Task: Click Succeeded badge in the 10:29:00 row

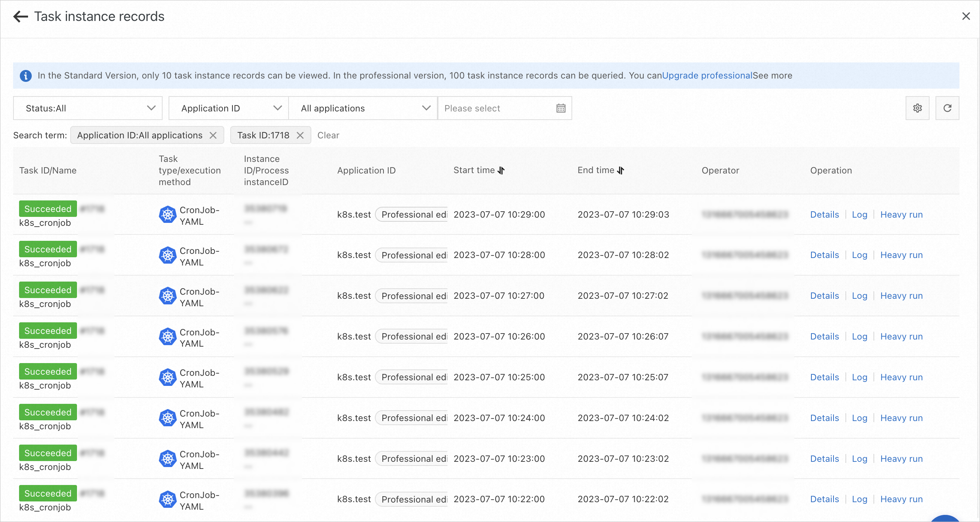Action: (48, 209)
